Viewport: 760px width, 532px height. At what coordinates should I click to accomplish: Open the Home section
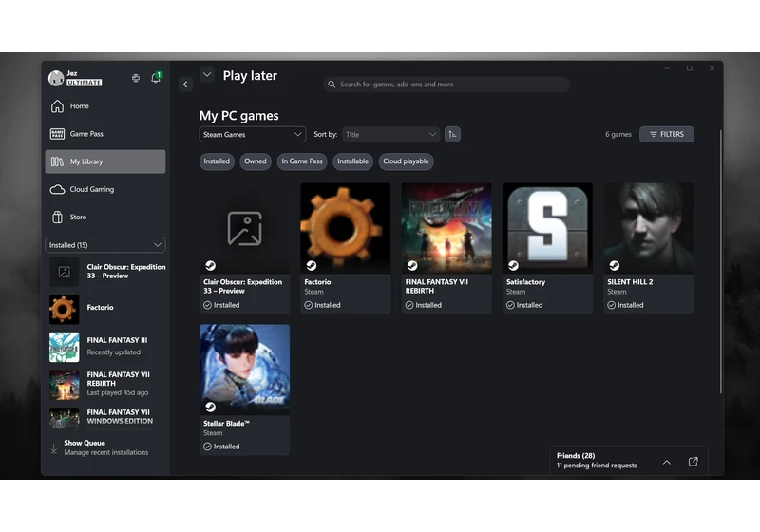tap(105, 106)
